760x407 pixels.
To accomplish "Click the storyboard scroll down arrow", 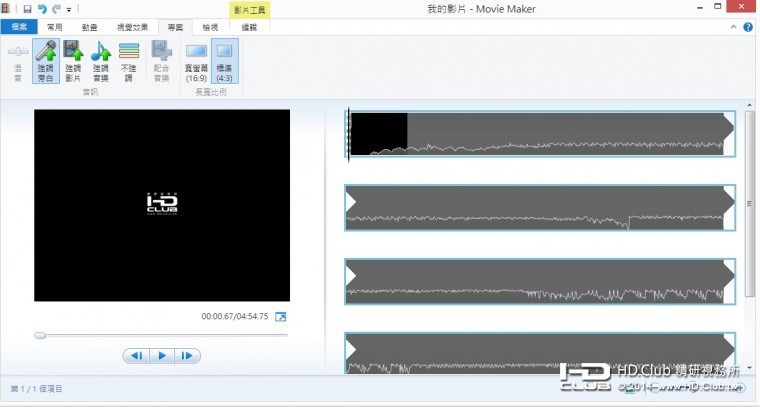I will tap(749, 368).
